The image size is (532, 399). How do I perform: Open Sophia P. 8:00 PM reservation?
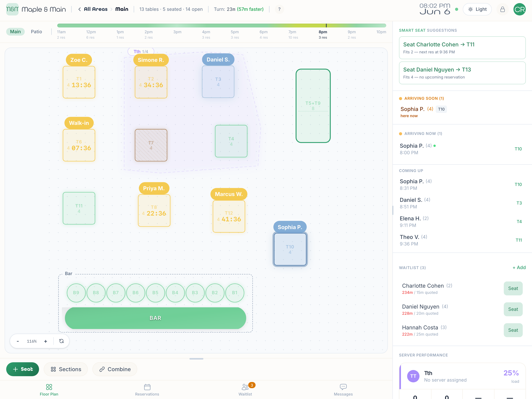tap(462, 149)
